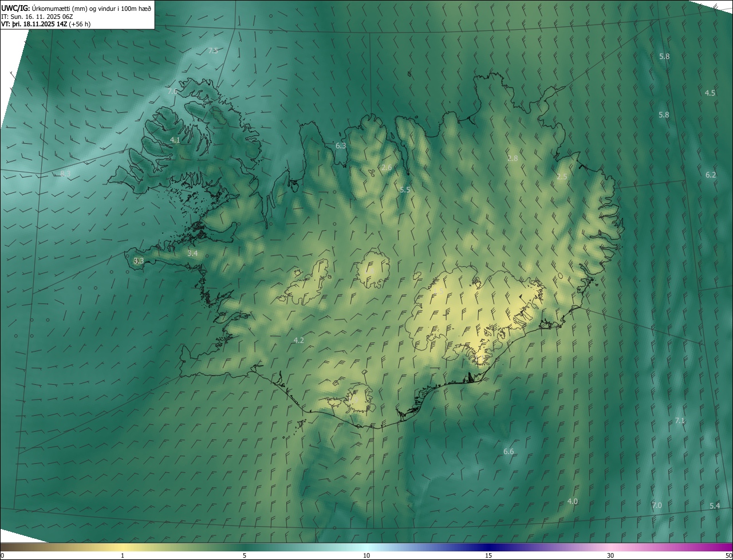Click the map value label 7.1
This screenshot has width=733, height=560.
680,420
